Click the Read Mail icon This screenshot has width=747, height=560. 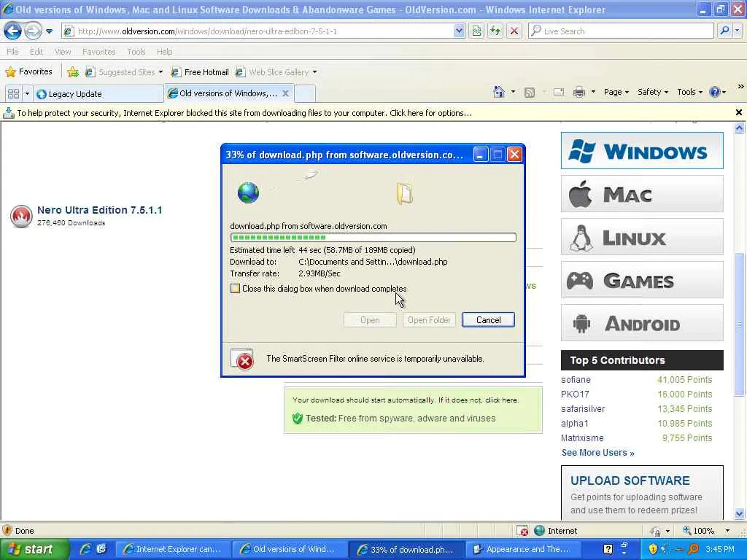pos(559,93)
